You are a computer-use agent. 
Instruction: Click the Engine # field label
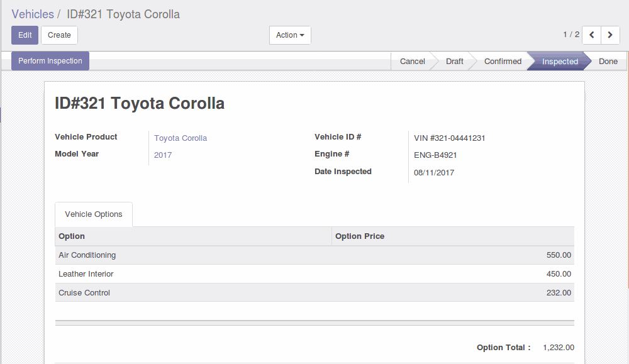(x=331, y=154)
